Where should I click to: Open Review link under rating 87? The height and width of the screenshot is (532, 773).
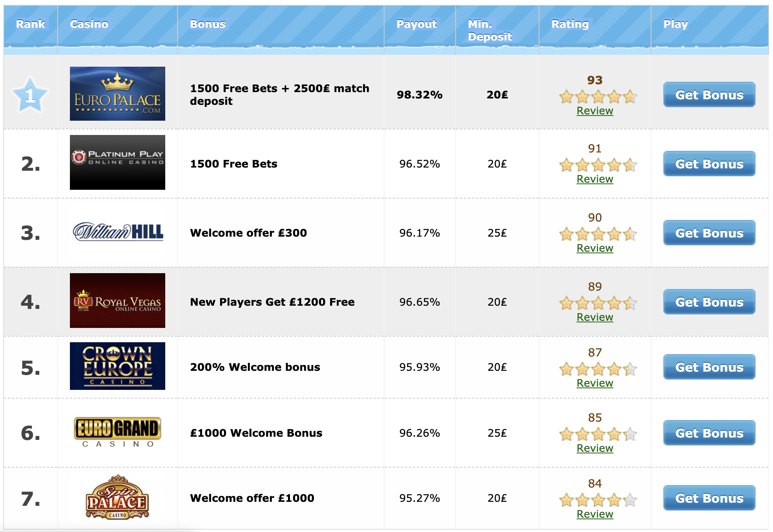click(x=595, y=383)
